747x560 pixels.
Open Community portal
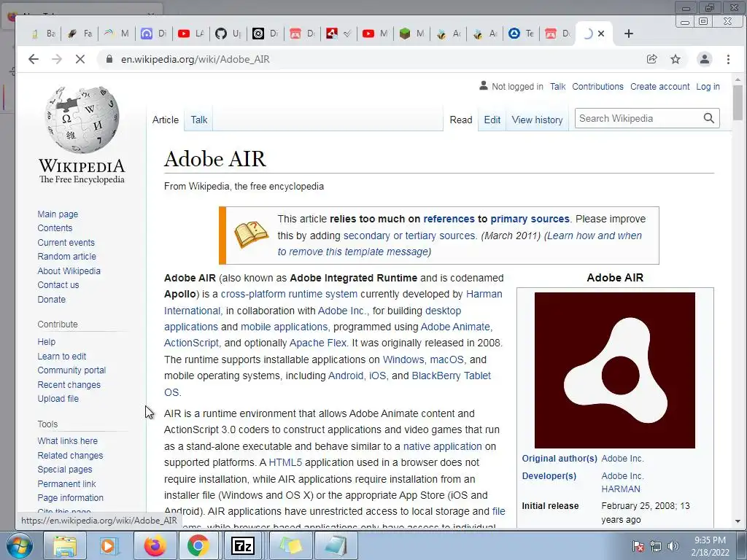[x=71, y=370]
